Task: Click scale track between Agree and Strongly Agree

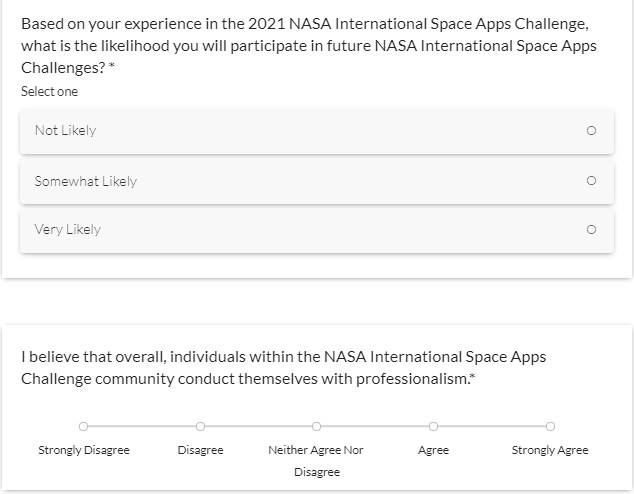Action: tap(491, 426)
